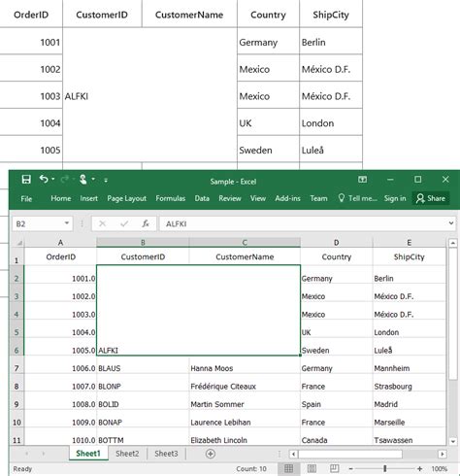The image size is (460, 476).
Task: Open the Name Box dropdown arrow
Action: coord(67,223)
